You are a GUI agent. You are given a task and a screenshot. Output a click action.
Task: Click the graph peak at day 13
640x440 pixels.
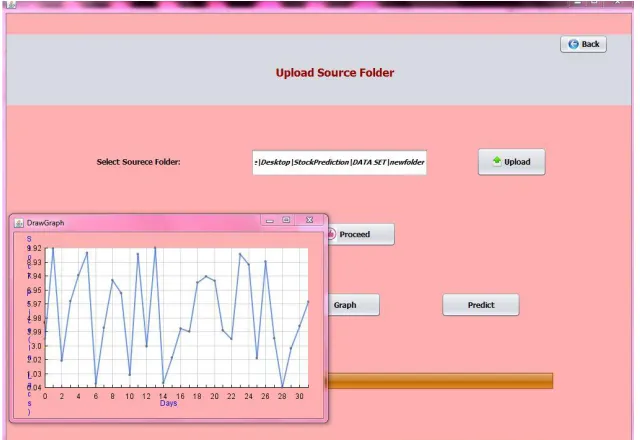pos(155,248)
